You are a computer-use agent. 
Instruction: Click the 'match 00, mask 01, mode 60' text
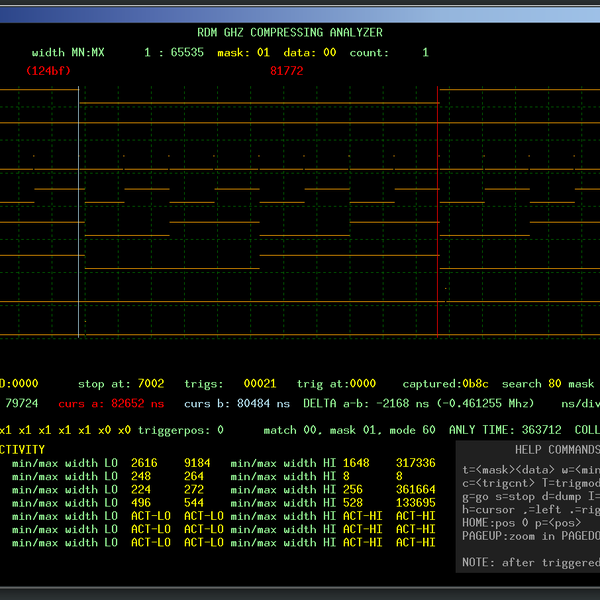tap(349, 430)
